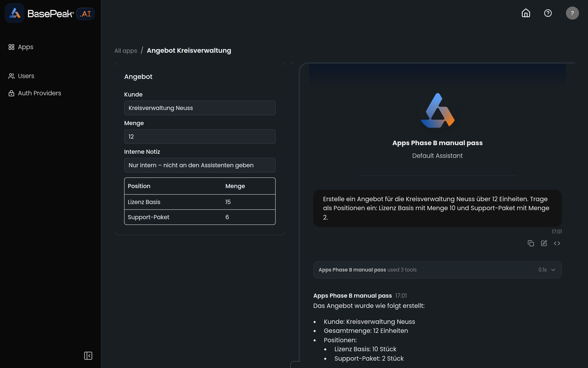Click the Users people icon in sidebar
This screenshot has width=588, height=368.
(x=11, y=76)
